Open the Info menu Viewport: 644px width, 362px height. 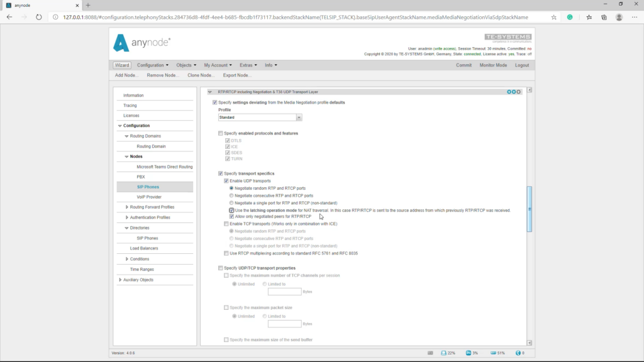tap(270, 65)
